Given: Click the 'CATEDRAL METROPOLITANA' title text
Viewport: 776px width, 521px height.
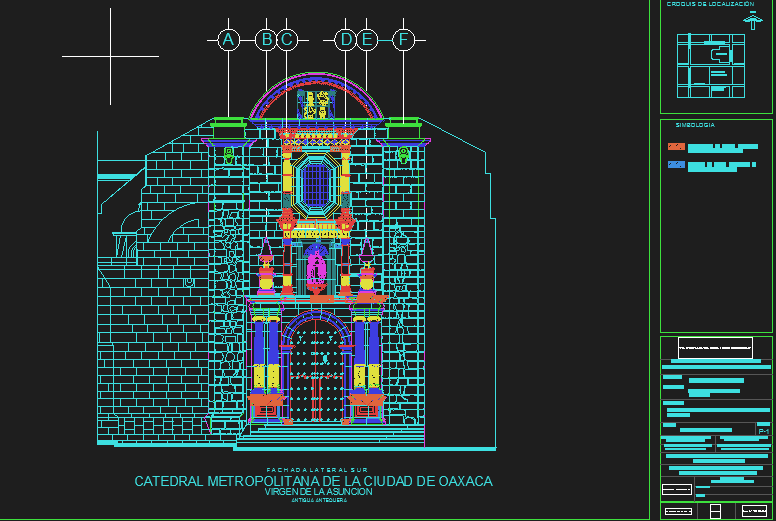Looking at the screenshot, I should pos(313,481).
